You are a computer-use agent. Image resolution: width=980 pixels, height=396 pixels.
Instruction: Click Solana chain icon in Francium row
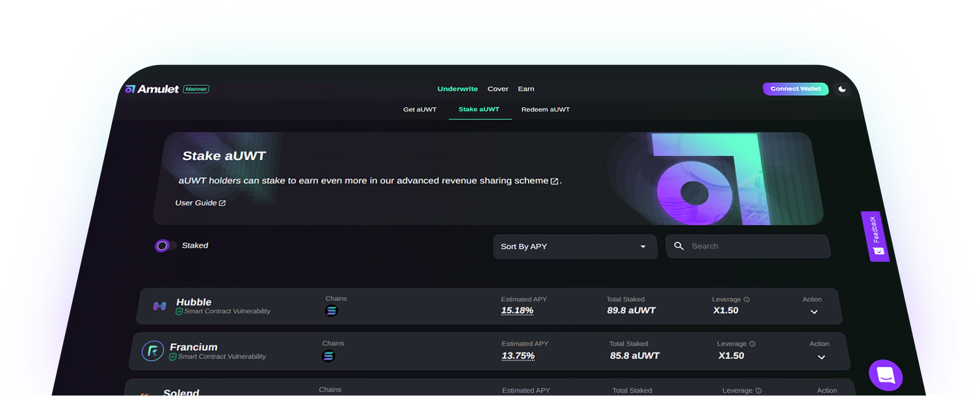(328, 356)
